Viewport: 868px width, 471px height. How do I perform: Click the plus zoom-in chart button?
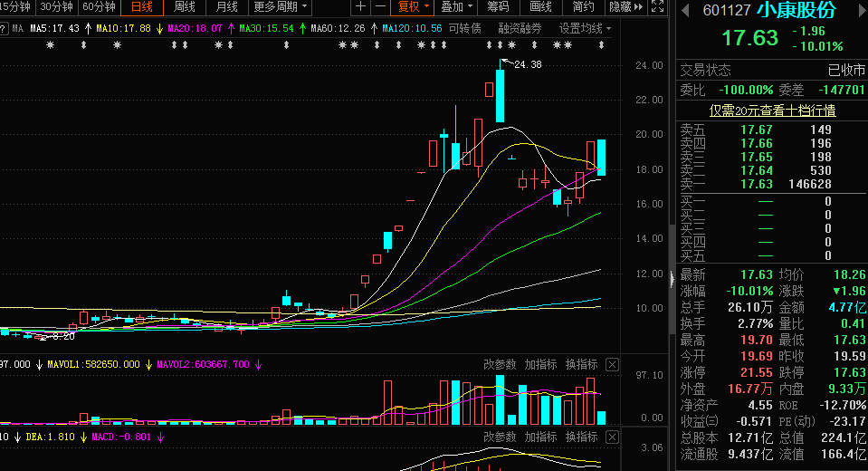[361, 7]
